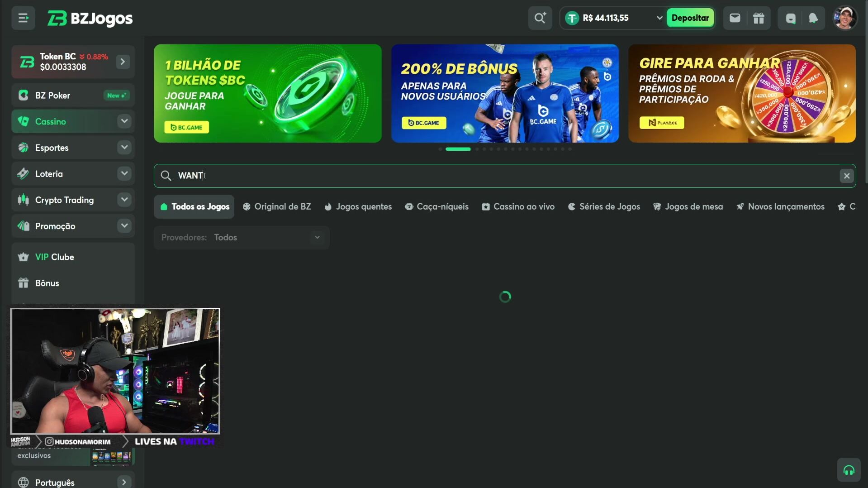Image resolution: width=868 pixels, height=488 pixels.
Task: Switch to Caça-níqueis tab
Action: click(x=437, y=207)
